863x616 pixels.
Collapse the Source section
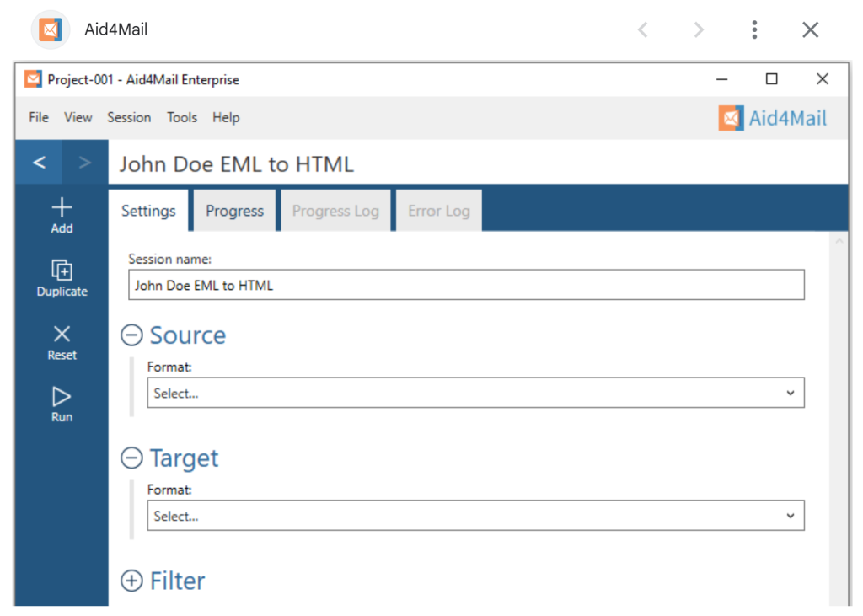[x=131, y=335]
